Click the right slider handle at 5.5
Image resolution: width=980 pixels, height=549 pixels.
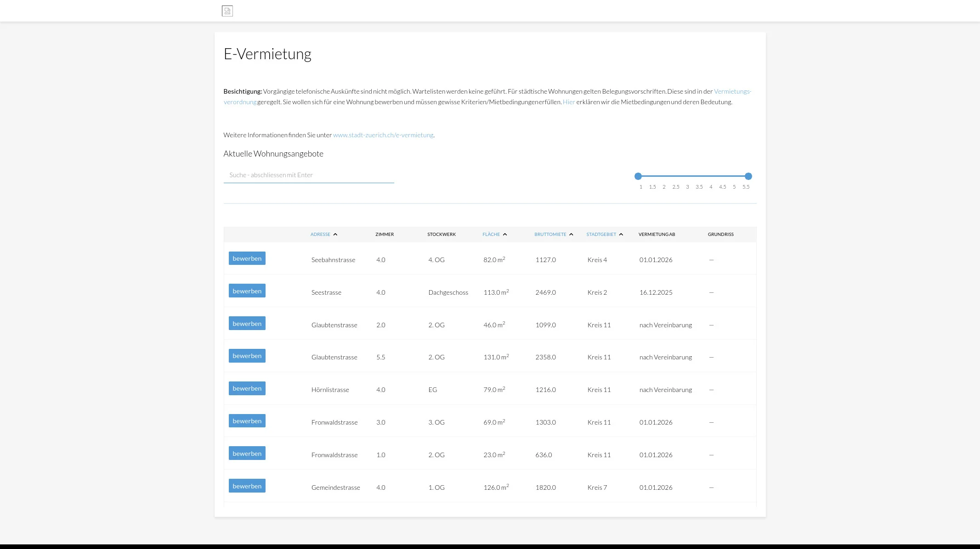[748, 176]
